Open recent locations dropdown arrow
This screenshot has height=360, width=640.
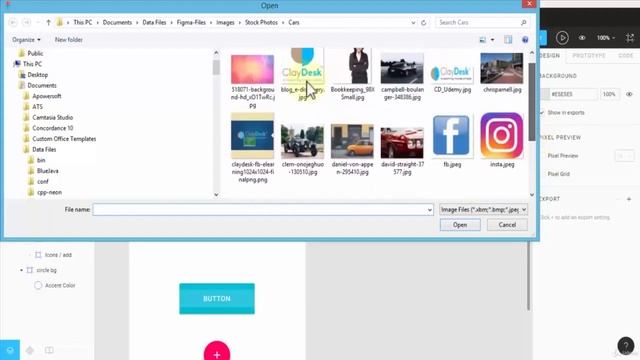[38, 22]
